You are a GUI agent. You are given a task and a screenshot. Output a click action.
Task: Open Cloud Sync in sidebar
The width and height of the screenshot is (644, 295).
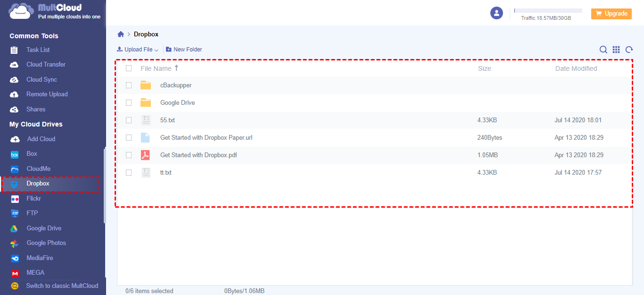41,80
